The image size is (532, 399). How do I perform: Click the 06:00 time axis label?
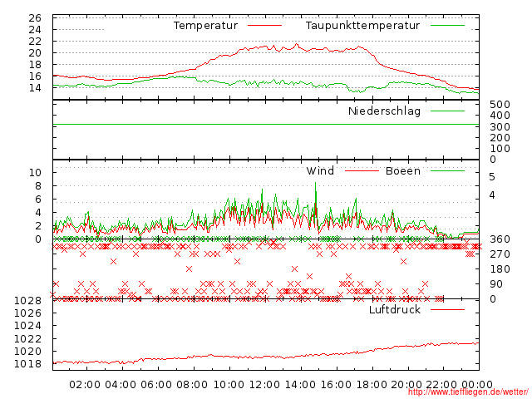(x=156, y=385)
